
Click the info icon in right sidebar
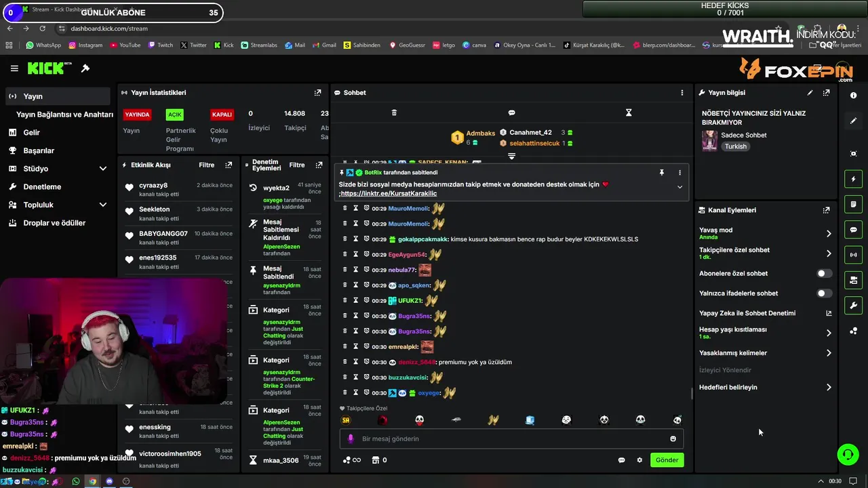pos(853,96)
